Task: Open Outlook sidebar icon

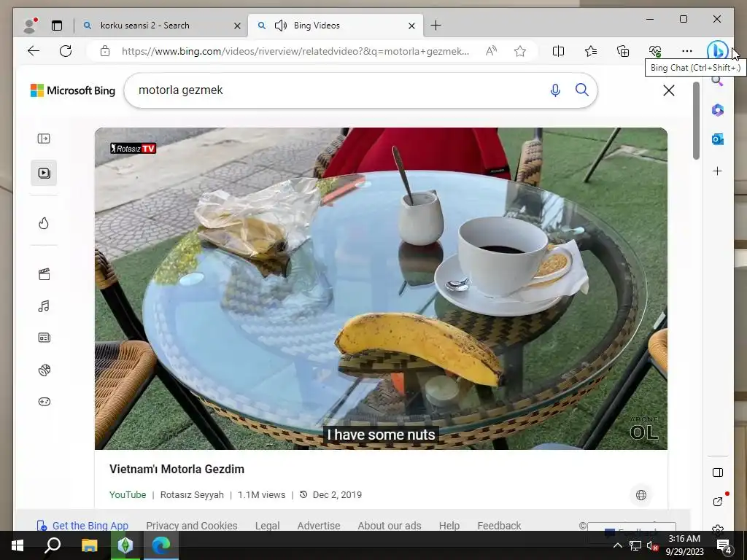Action: [x=718, y=139]
